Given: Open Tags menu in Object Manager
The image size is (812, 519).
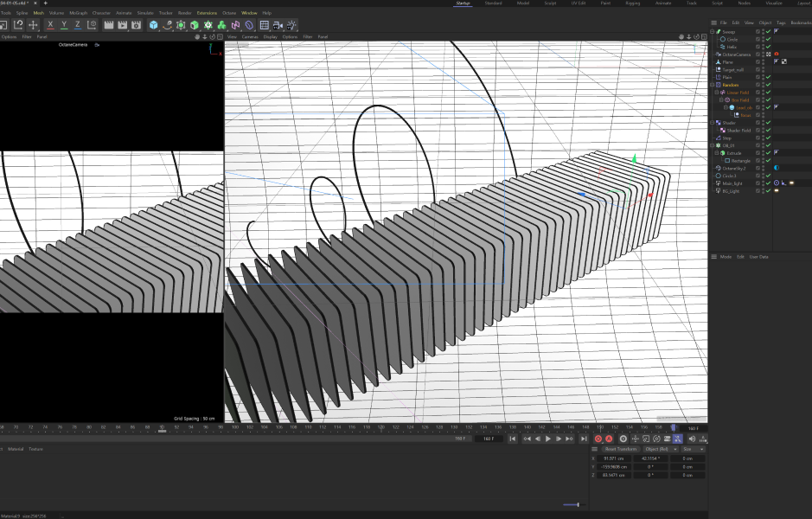Looking at the screenshot, I should [781, 22].
